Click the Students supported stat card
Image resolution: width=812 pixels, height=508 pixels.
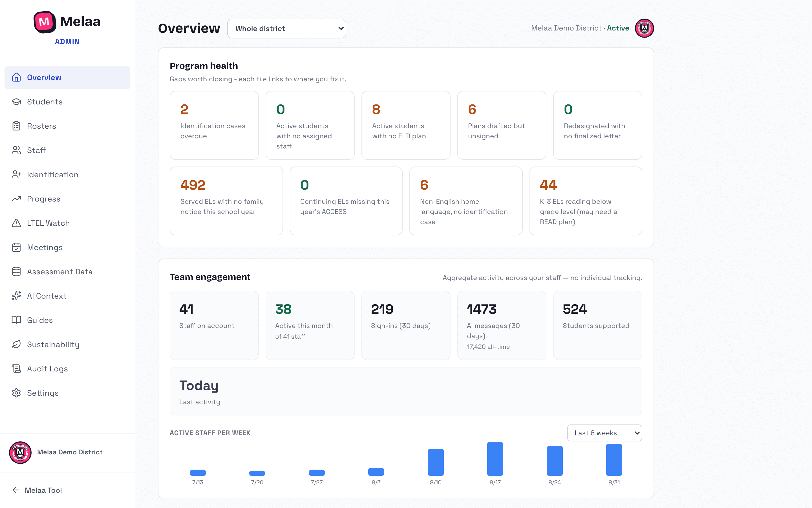(x=598, y=325)
